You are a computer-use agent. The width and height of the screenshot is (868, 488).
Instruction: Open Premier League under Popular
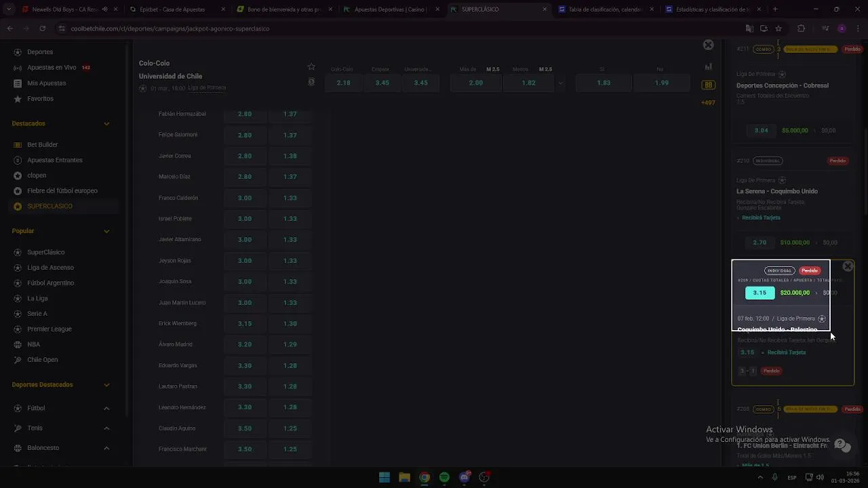[x=49, y=329]
